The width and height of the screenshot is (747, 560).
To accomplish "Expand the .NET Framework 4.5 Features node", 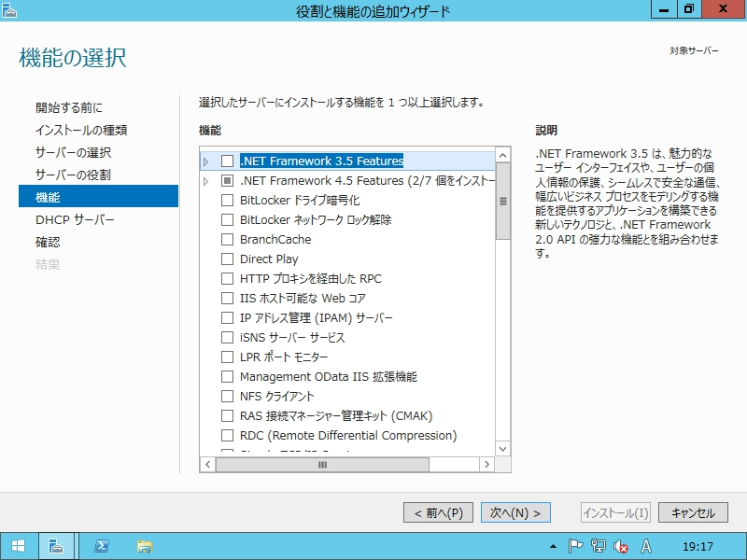I will [x=206, y=181].
